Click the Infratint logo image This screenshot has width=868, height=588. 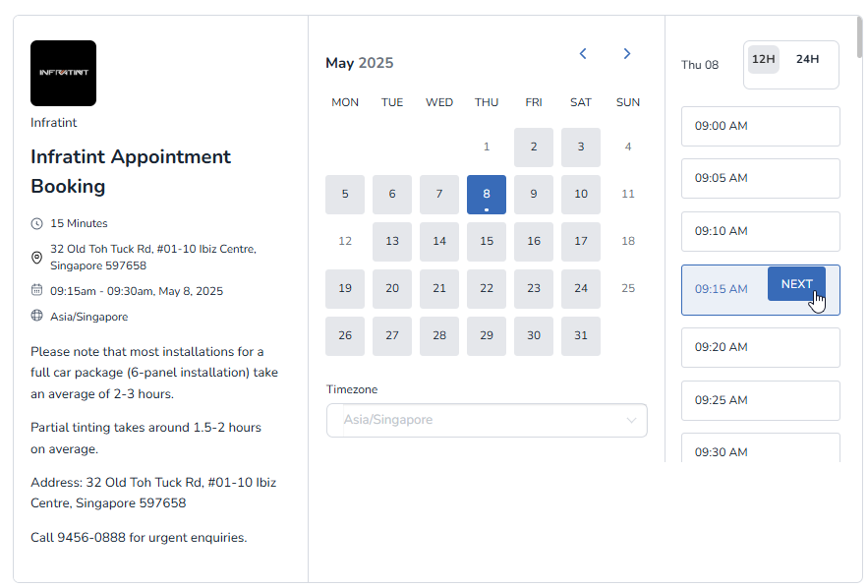coord(63,73)
